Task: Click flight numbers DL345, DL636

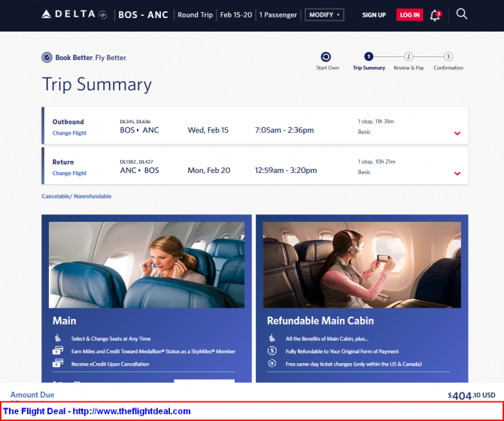Action: click(135, 121)
